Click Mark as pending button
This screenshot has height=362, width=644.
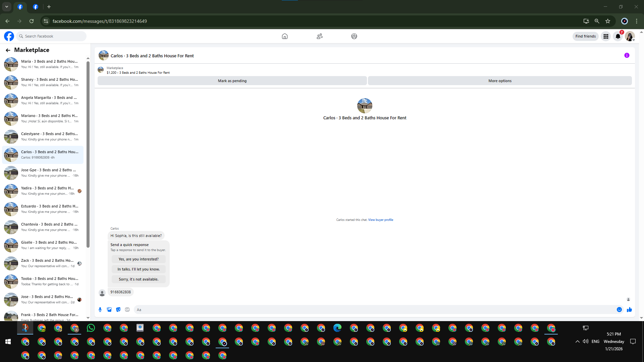tap(232, 81)
